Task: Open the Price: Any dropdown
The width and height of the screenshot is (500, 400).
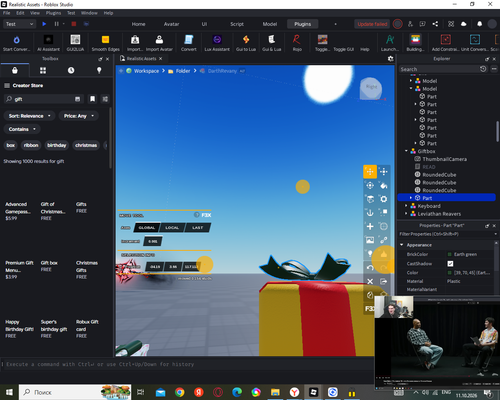Action: point(79,116)
